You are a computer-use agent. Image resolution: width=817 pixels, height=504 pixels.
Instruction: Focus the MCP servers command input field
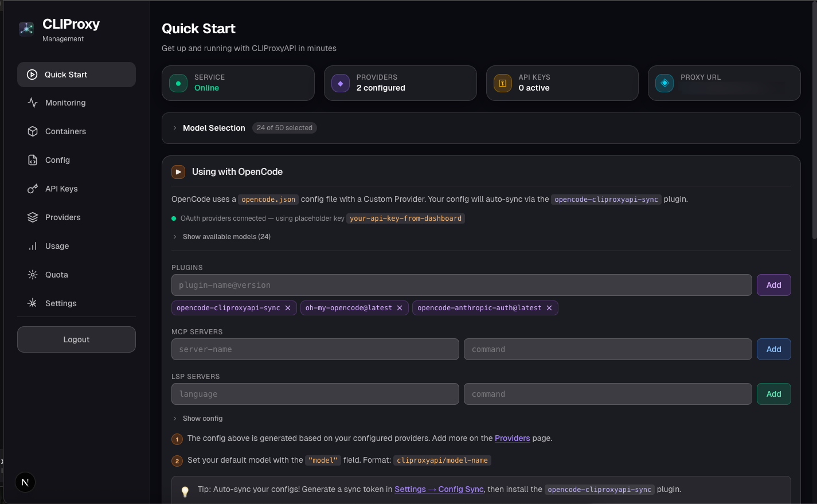(608, 349)
